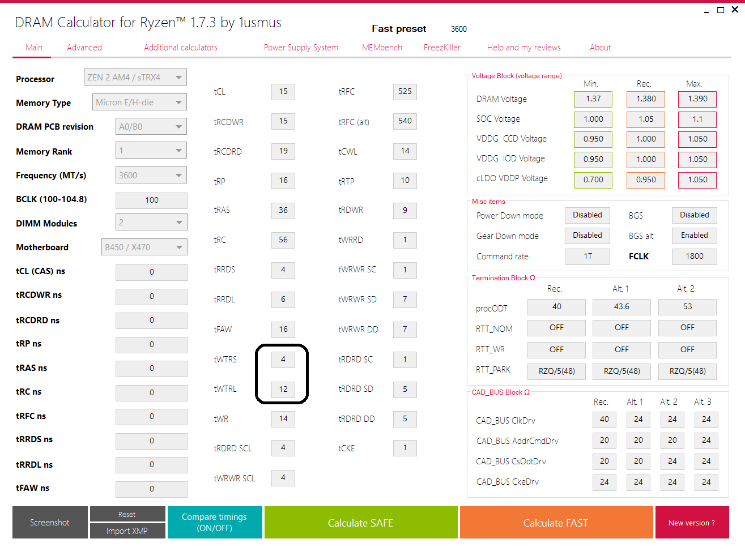Expand the Memory Rank dropdown
Screen dimensions: 745x560
[151, 151]
